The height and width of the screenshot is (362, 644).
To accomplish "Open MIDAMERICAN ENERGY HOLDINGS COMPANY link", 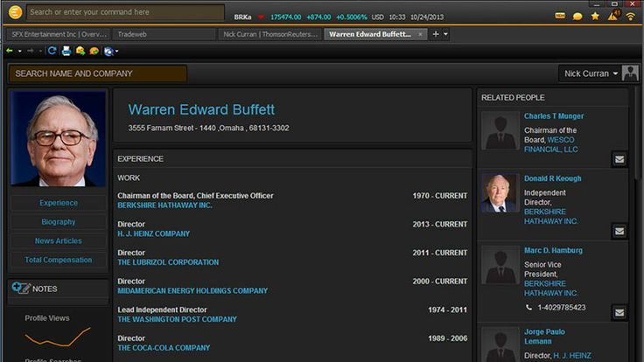I will tap(192, 290).
